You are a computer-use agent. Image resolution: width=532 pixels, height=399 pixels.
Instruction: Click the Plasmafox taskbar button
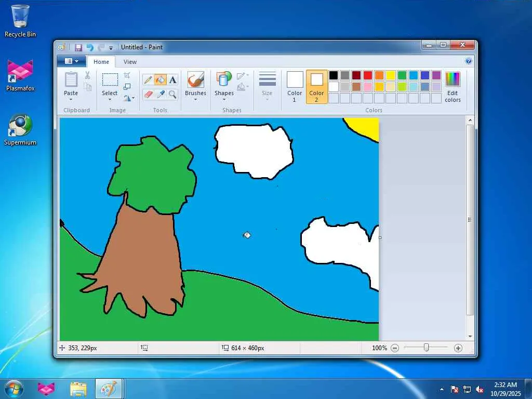[46, 389]
